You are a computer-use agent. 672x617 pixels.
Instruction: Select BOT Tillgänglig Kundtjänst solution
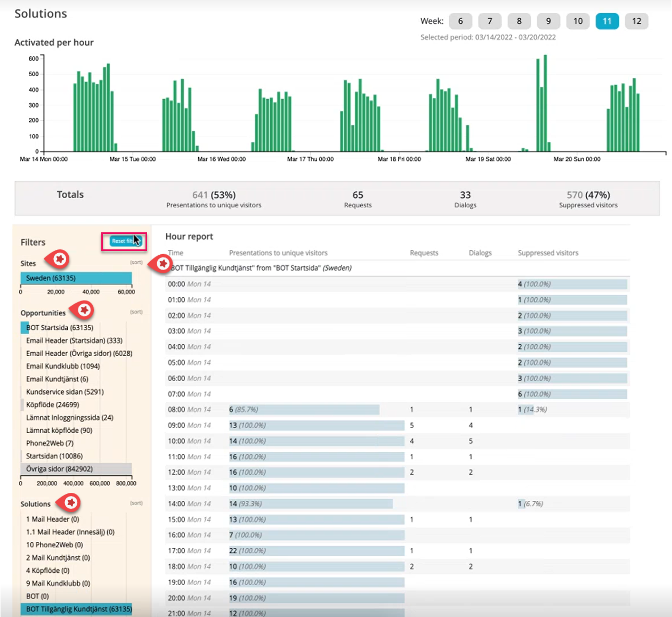coord(78,609)
